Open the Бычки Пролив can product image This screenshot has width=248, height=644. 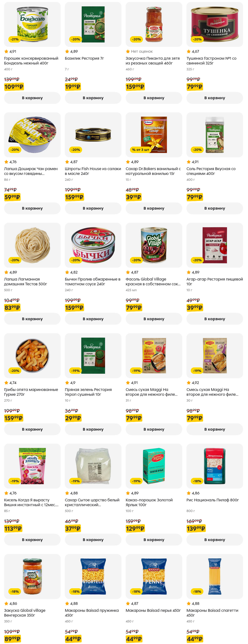click(93, 245)
